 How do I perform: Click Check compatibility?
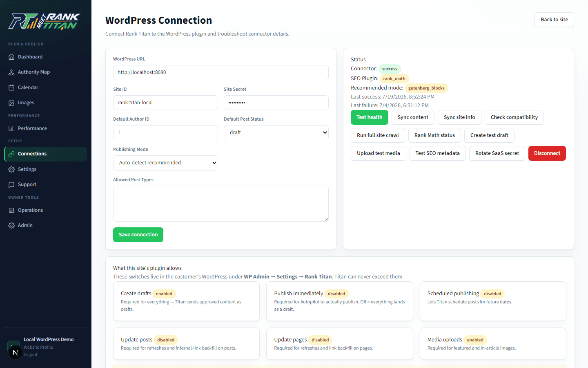514,117
